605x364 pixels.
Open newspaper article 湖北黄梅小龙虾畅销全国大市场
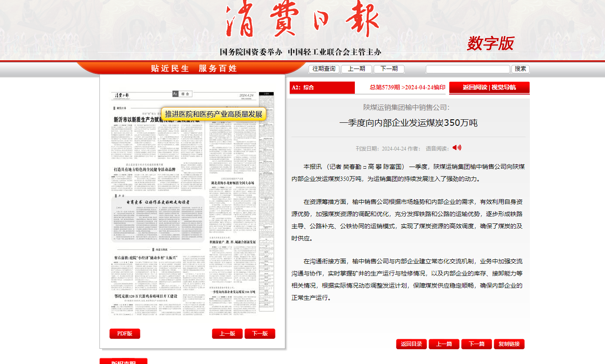coord(232,183)
